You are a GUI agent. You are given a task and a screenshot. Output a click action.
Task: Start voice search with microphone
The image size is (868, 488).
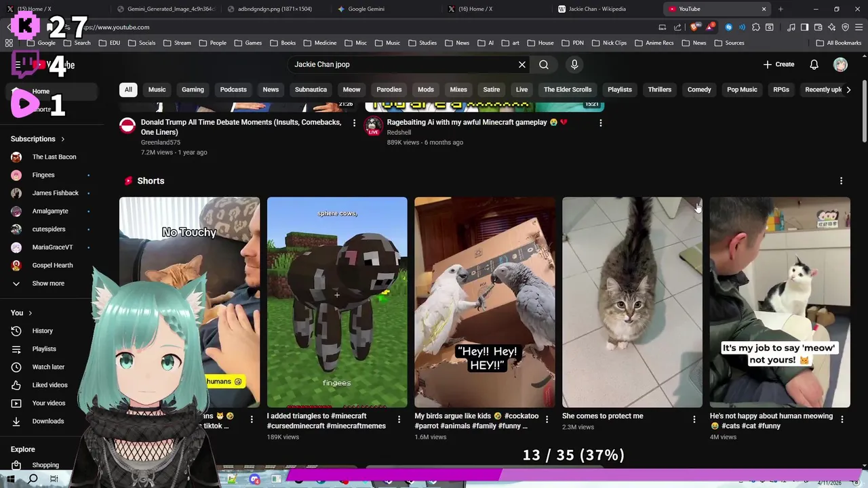click(574, 64)
